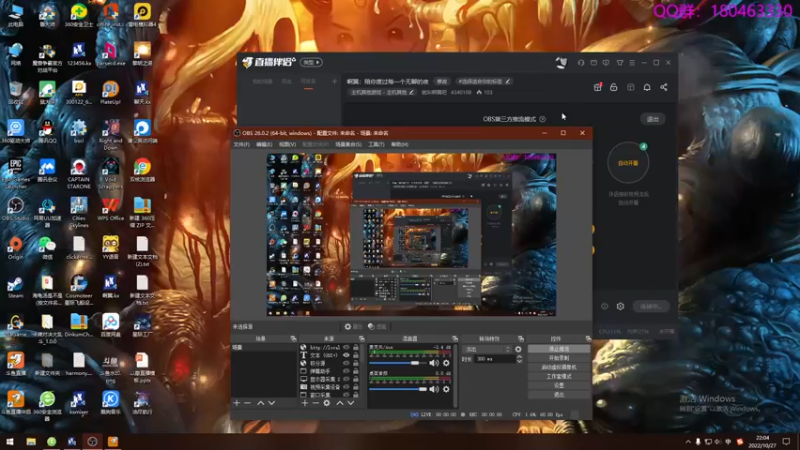Move scene up in scenes toolbar
The width and height of the screenshot is (800, 450).
261,403
